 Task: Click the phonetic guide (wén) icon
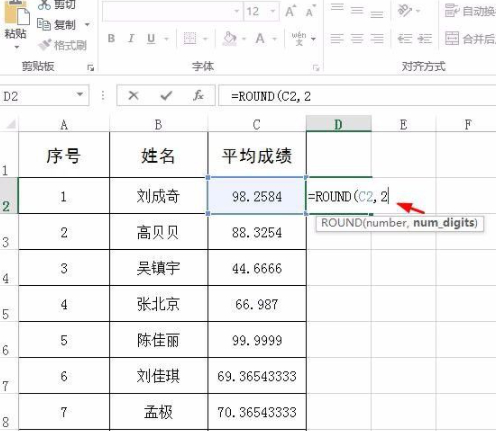pyautogui.click(x=299, y=39)
